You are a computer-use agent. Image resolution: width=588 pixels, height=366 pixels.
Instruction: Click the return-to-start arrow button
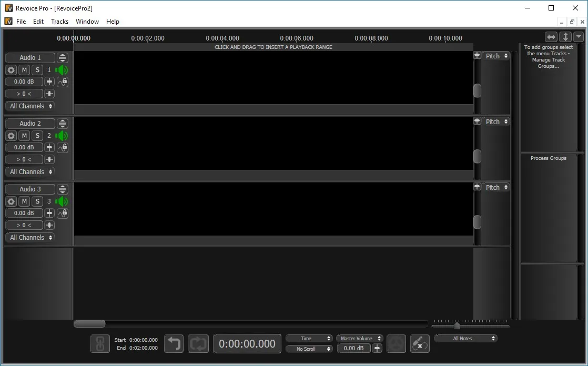click(x=174, y=343)
